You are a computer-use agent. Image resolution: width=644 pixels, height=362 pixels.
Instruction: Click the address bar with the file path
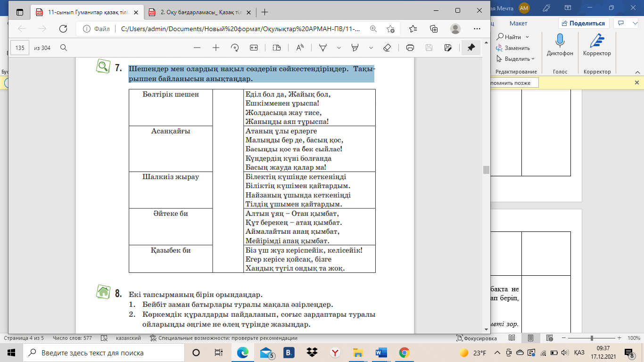click(x=240, y=29)
